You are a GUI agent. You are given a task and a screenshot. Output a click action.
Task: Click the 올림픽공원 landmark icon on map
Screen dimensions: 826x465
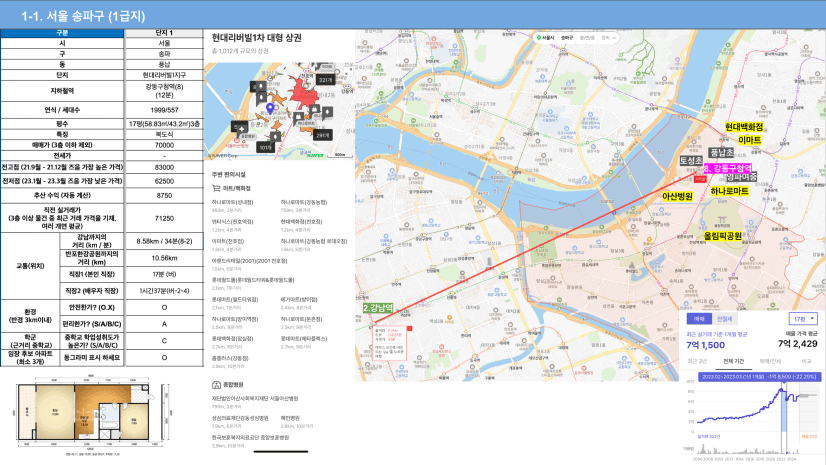(x=722, y=220)
